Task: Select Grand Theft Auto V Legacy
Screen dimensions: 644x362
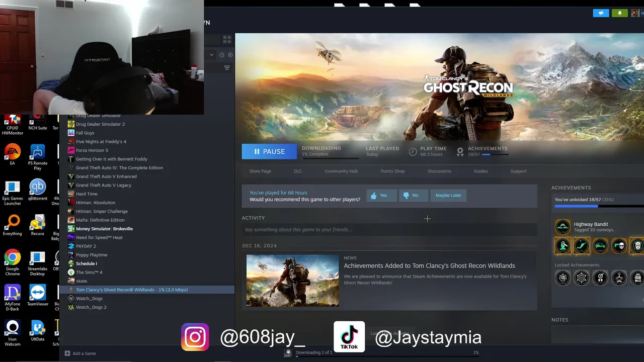Action: point(104,185)
